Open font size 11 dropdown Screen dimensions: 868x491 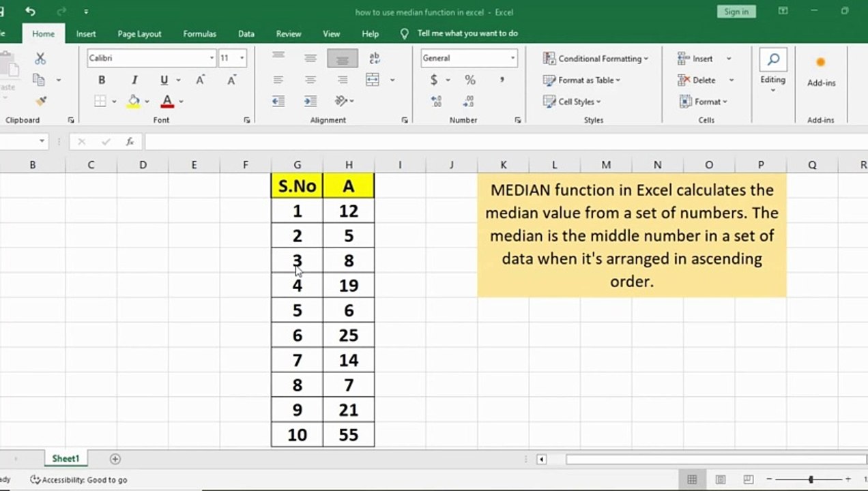point(242,58)
